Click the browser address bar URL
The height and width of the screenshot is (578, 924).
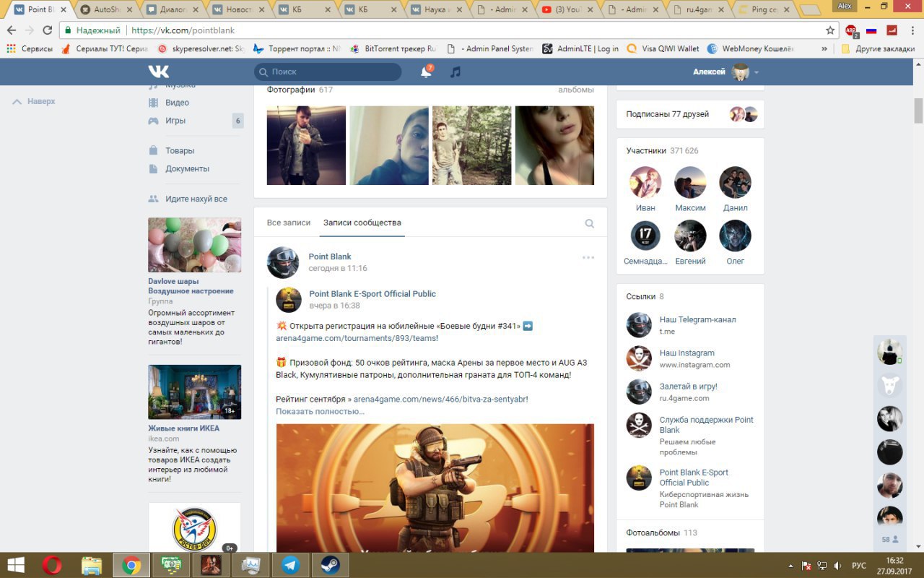click(x=182, y=30)
